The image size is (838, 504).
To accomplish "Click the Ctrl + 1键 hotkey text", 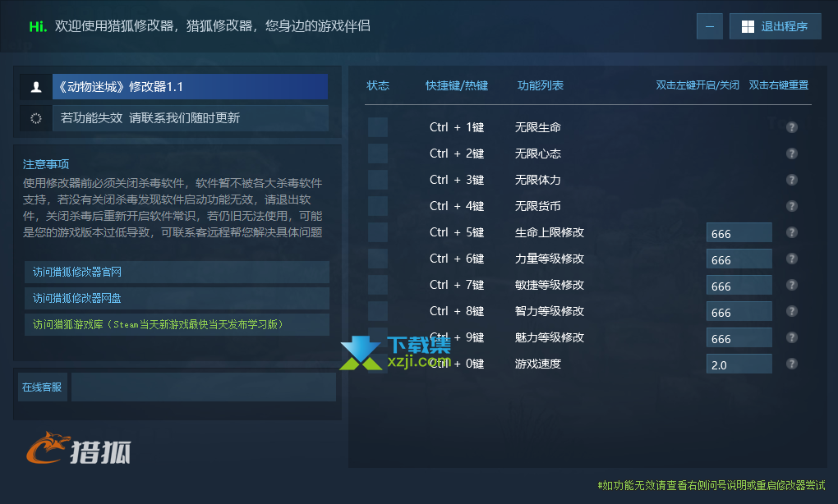I will coord(457,127).
